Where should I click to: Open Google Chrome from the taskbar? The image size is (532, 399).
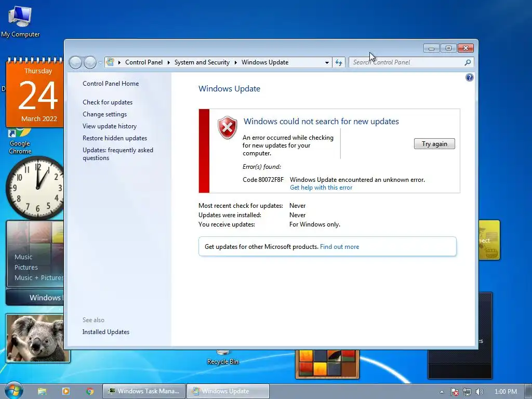(x=90, y=391)
